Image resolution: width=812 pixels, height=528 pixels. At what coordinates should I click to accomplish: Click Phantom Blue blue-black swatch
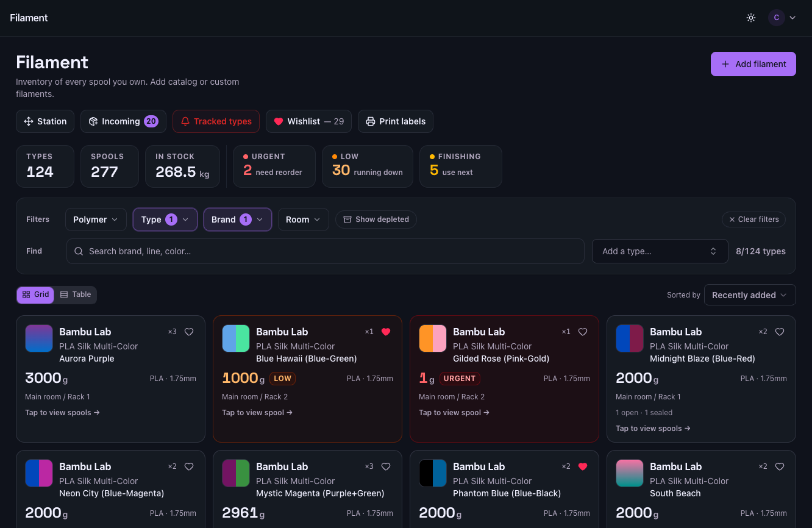tap(433, 473)
